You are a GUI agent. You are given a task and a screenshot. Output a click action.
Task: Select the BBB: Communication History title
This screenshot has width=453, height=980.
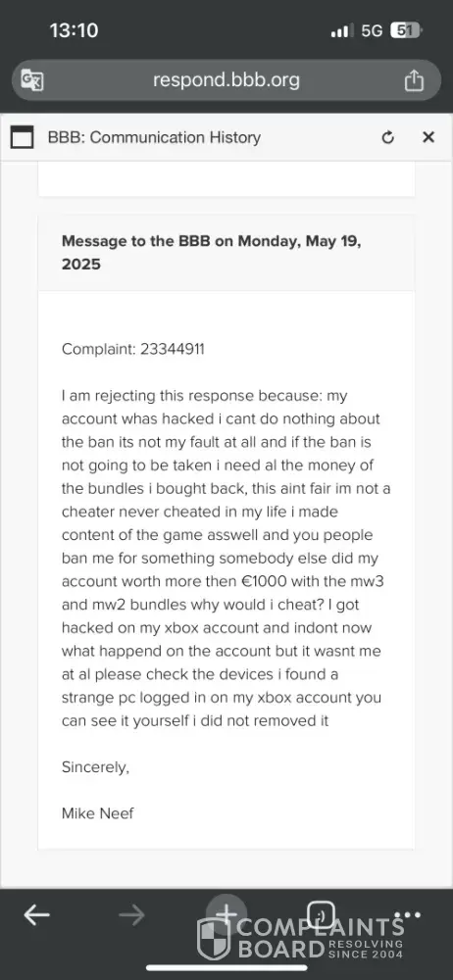[x=154, y=137]
